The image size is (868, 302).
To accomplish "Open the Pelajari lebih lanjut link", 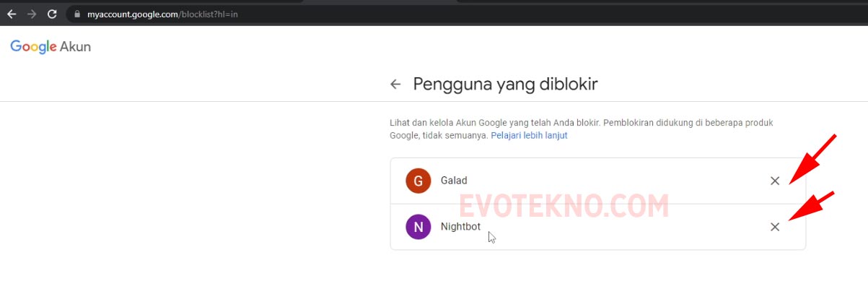I will tap(529, 135).
